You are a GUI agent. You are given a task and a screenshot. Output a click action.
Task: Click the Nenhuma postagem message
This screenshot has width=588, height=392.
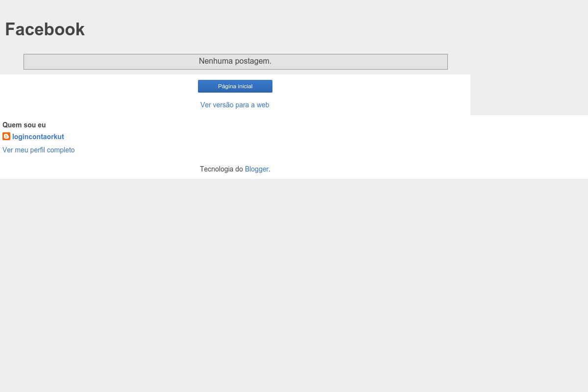235,61
